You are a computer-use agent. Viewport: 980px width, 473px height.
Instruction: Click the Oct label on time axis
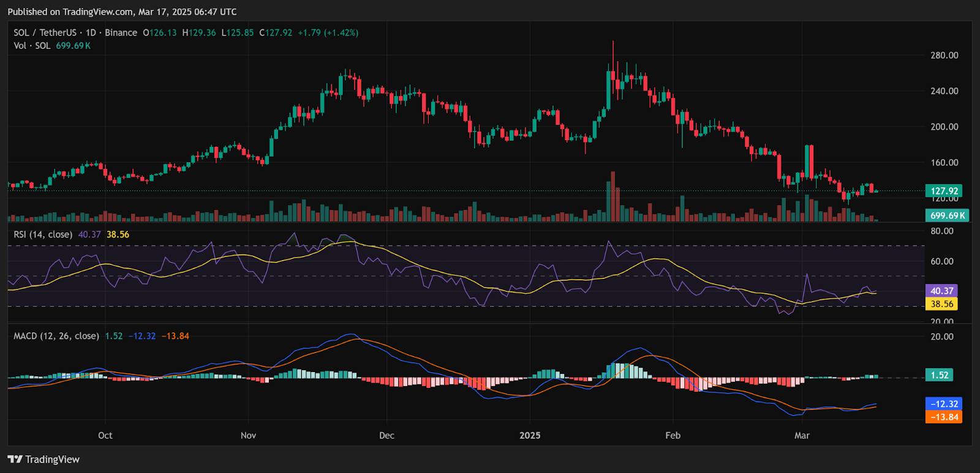pos(105,436)
